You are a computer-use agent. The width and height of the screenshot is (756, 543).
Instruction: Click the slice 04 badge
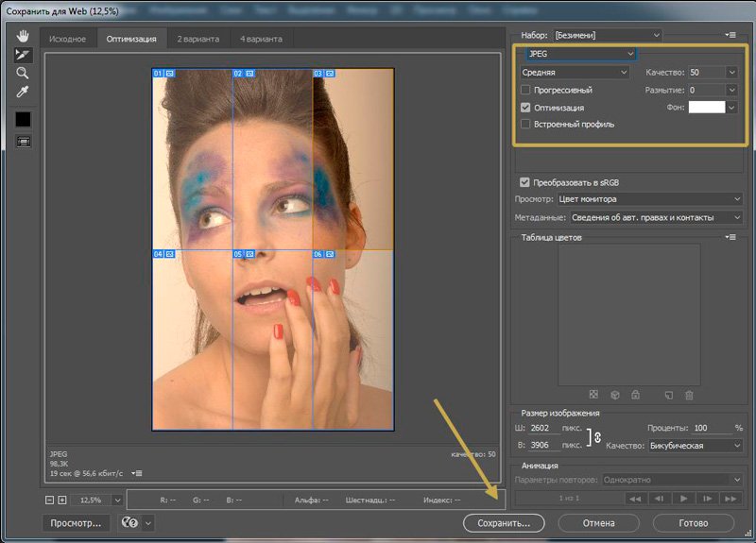tap(163, 254)
